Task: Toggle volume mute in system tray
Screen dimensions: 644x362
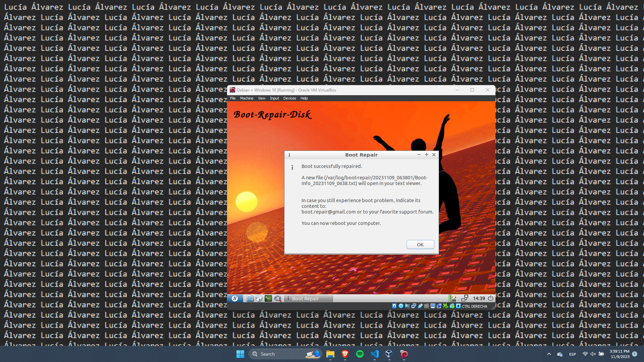Action: (x=593, y=354)
